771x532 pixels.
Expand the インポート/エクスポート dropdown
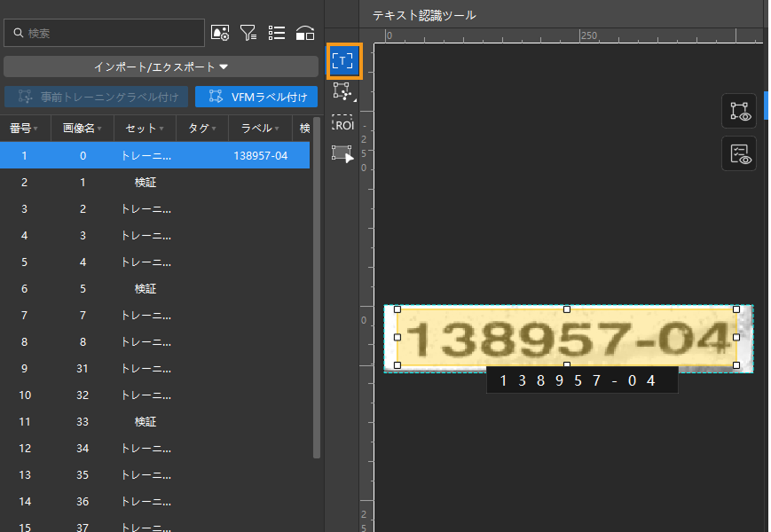161,66
